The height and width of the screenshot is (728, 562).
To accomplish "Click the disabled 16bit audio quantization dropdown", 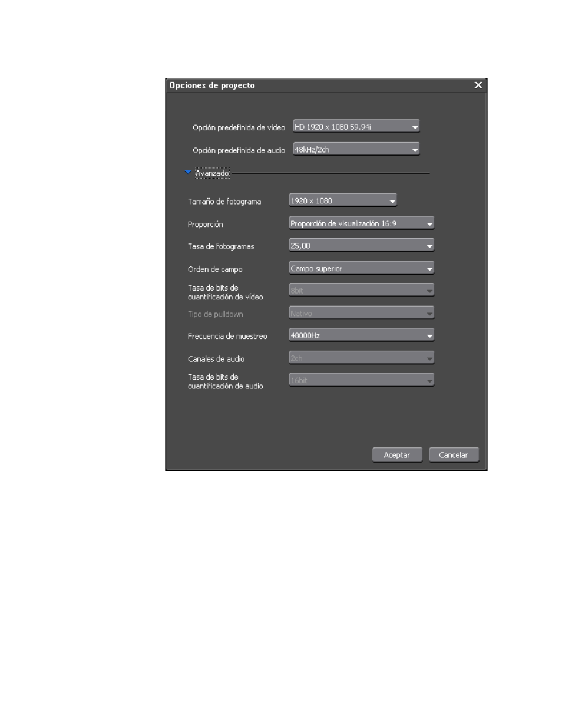I will (x=361, y=380).
